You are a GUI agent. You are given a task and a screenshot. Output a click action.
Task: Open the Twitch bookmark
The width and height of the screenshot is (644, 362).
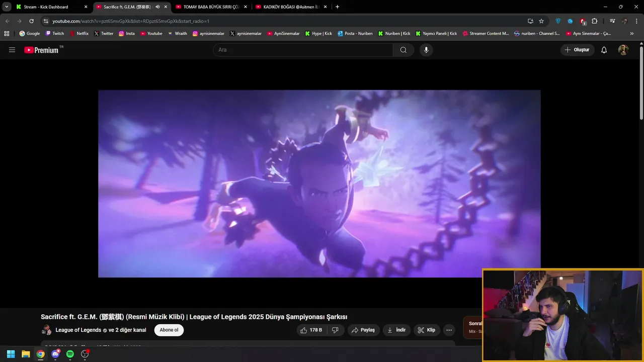[x=55, y=33]
